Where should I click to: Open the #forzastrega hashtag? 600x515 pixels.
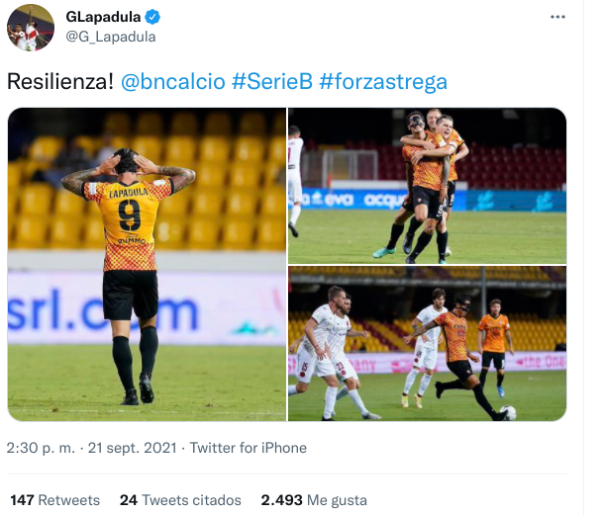pyautogui.click(x=383, y=81)
